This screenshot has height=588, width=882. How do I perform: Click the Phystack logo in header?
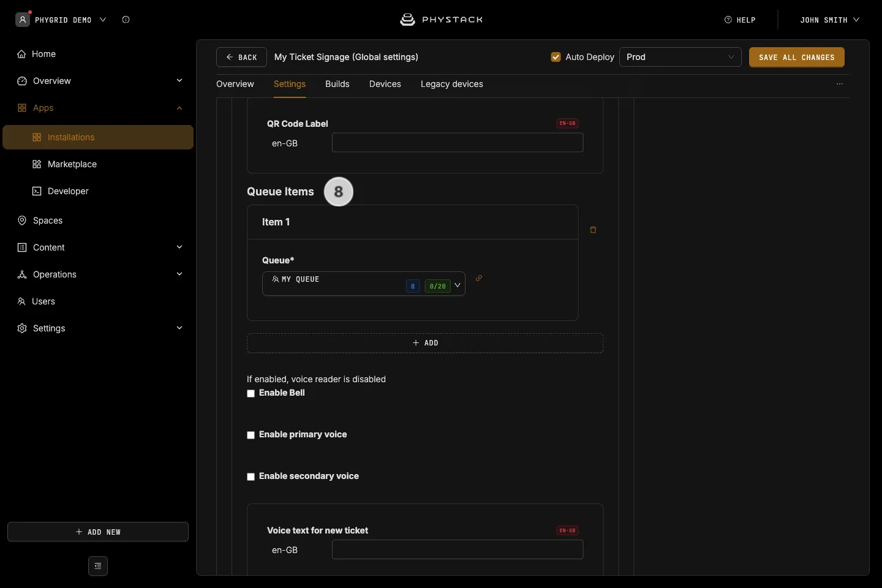(x=441, y=20)
